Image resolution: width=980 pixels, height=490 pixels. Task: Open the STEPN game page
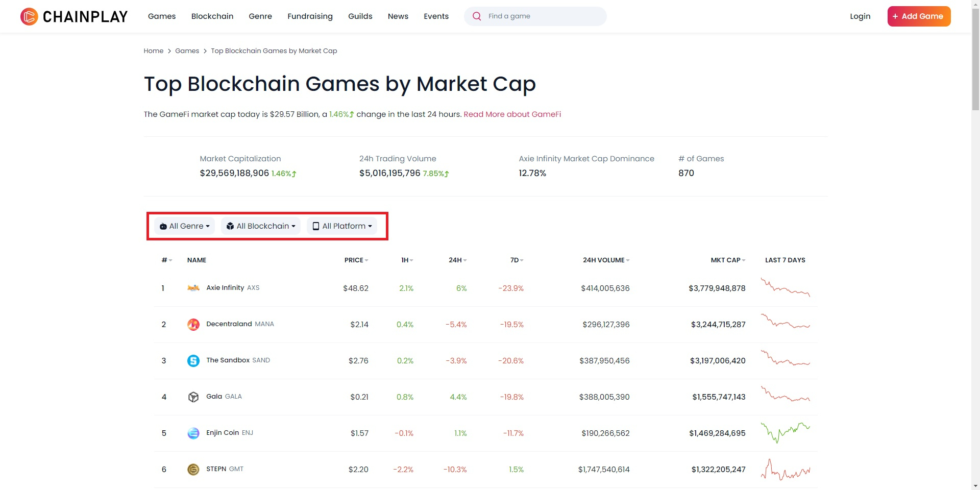pyautogui.click(x=216, y=469)
